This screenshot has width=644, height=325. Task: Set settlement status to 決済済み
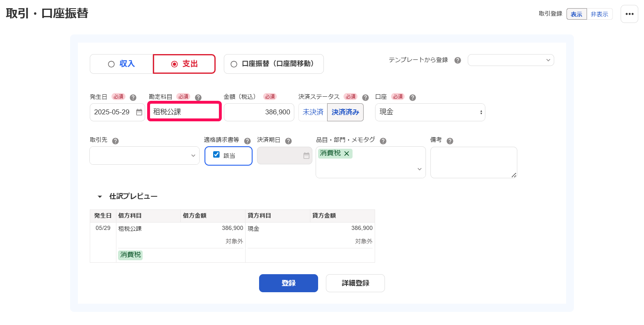click(x=345, y=112)
